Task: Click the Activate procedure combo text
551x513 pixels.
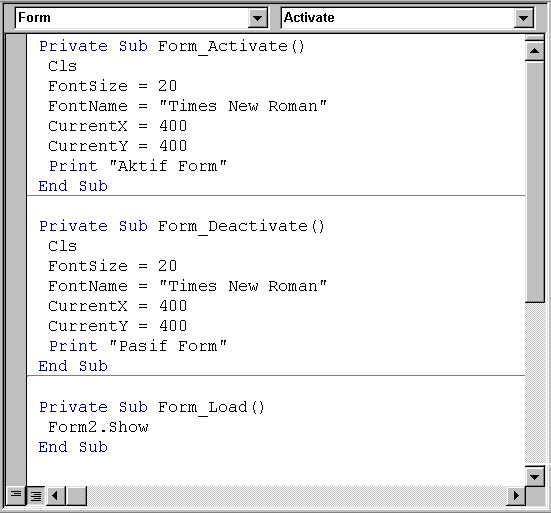Action: click(309, 18)
